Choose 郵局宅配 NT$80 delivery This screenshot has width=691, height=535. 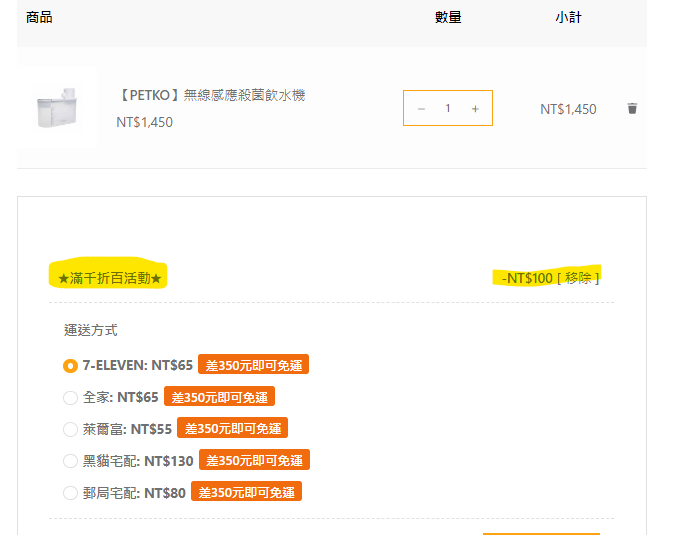[70, 493]
